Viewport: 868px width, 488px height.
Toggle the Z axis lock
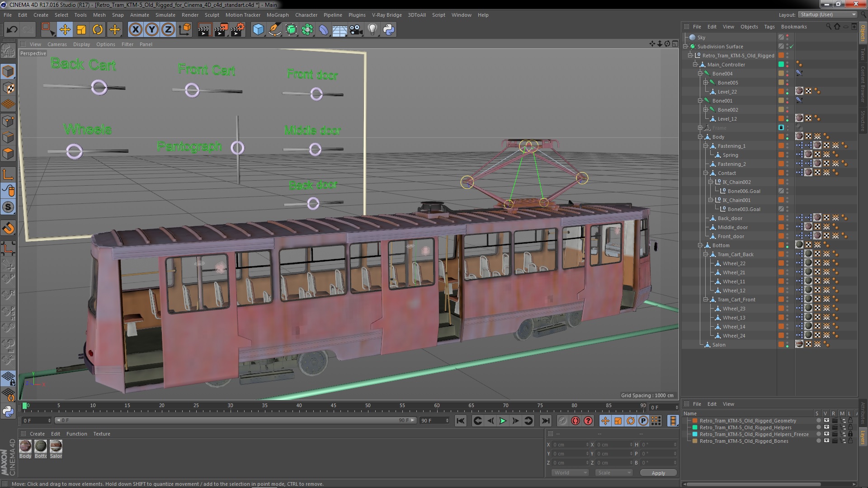coord(168,30)
